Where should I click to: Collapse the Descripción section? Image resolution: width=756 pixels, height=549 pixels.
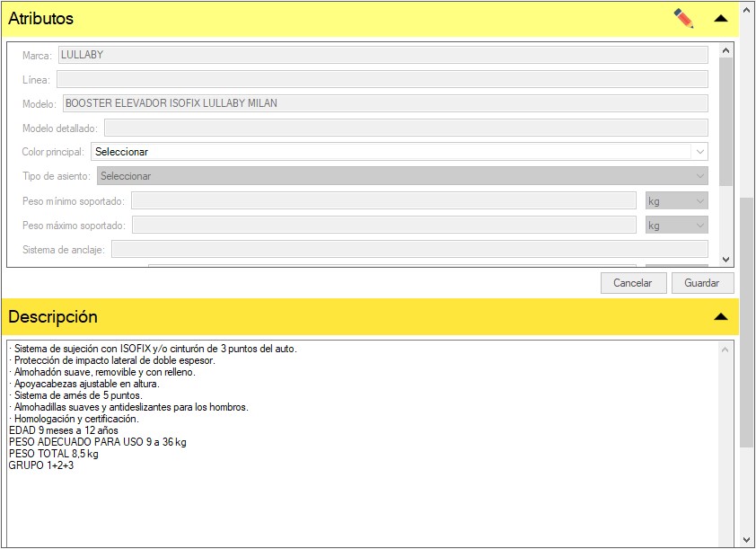pos(721,316)
